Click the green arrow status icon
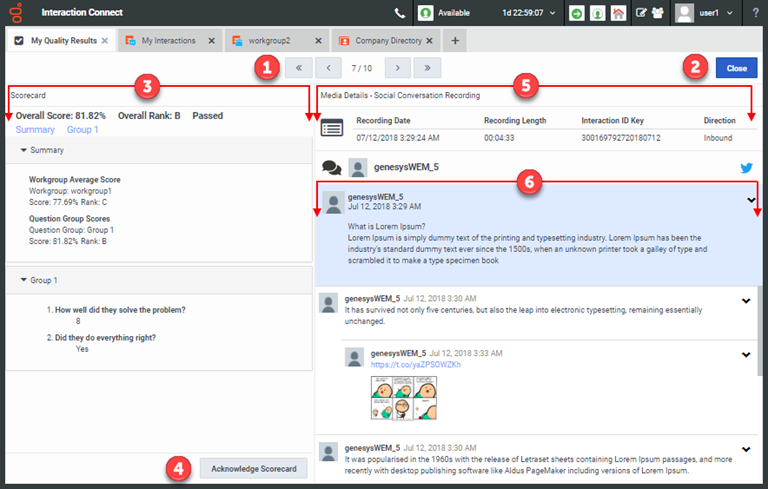The width and height of the screenshot is (768, 489). [577, 14]
